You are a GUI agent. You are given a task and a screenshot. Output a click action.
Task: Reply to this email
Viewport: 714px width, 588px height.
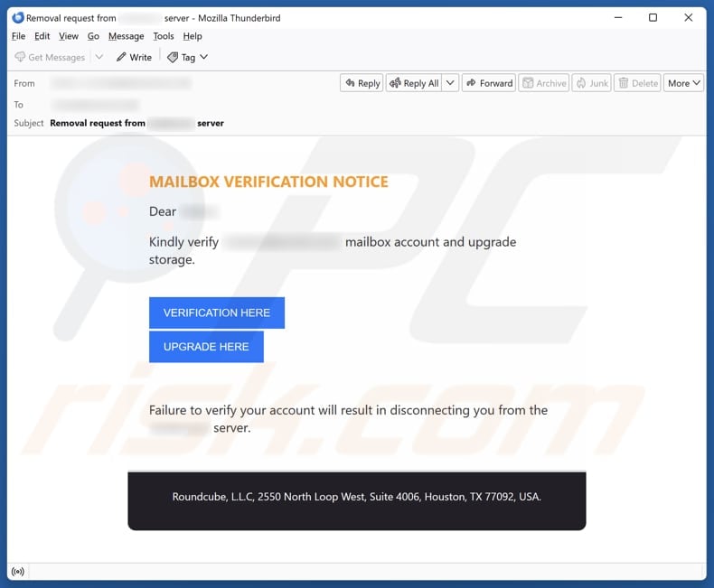[x=362, y=83]
